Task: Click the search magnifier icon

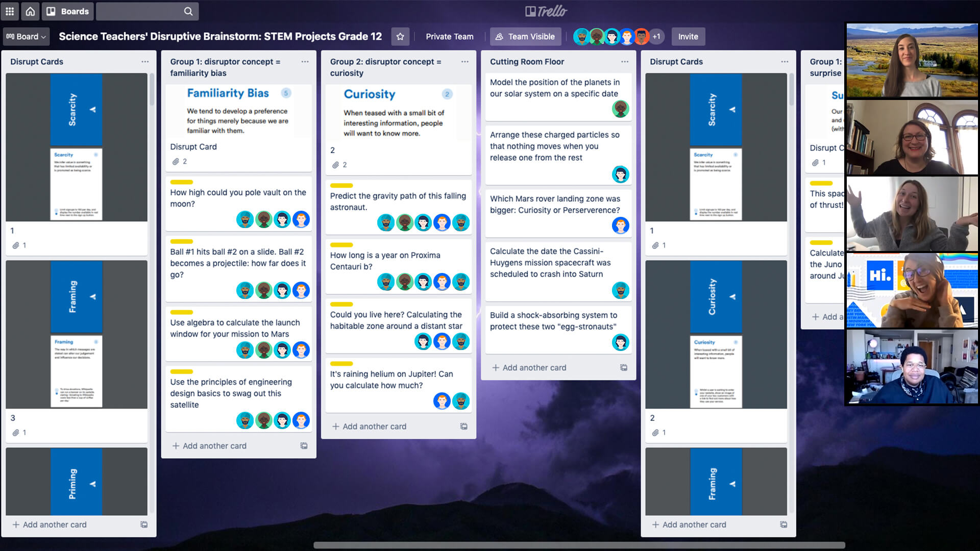Action: point(188,11)
